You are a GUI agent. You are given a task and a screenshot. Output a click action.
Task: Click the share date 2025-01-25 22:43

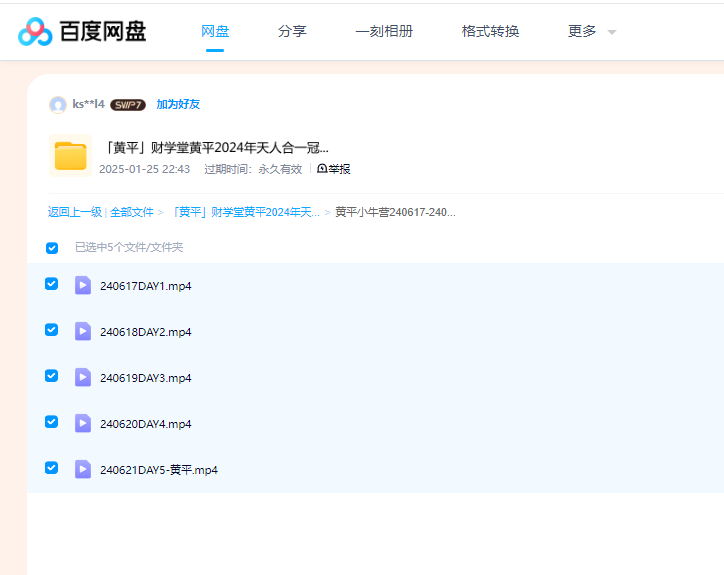coord(145,169)
